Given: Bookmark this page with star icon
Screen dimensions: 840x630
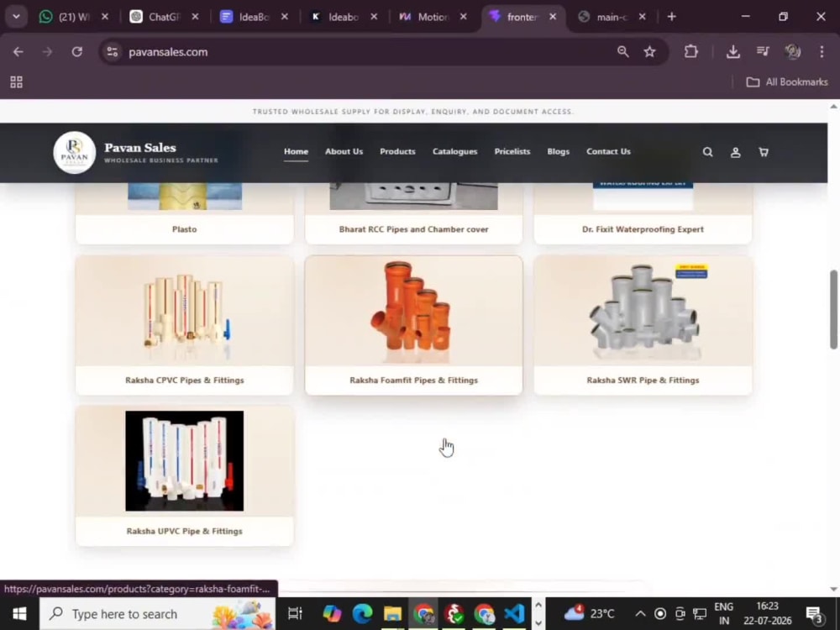Looking at the screenshot, I should click(650, 51).
